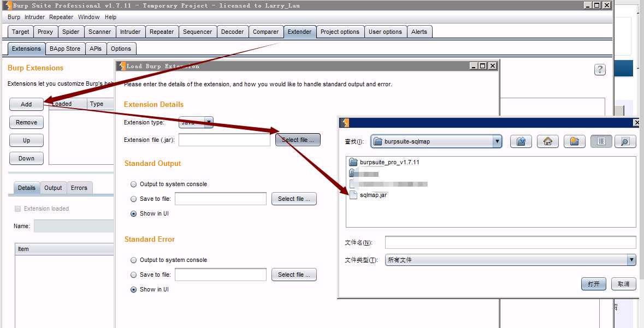Open the APIs sub-tab
The width and height of the screenshot is (644, 328).
coord(96,49)
